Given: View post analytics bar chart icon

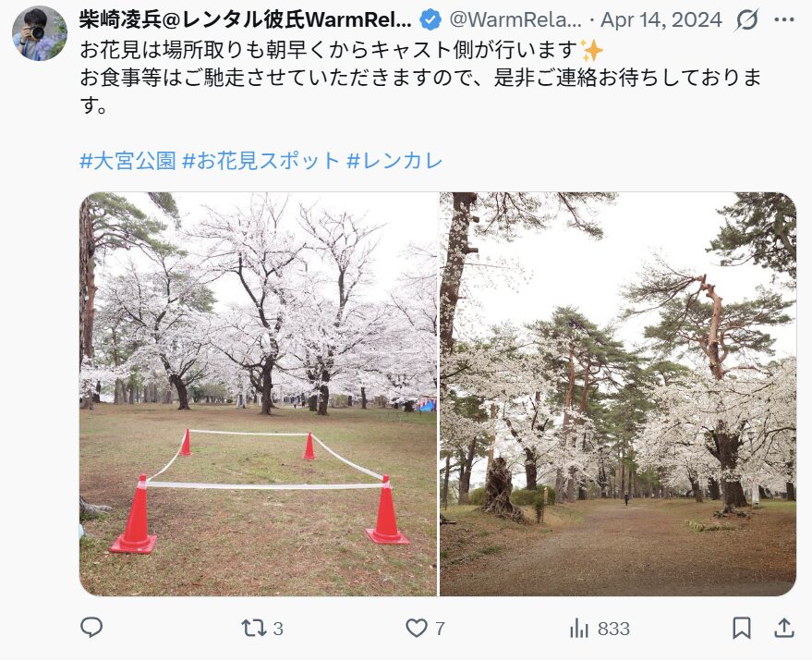Looking at the screenshot, I should [579, 629].
